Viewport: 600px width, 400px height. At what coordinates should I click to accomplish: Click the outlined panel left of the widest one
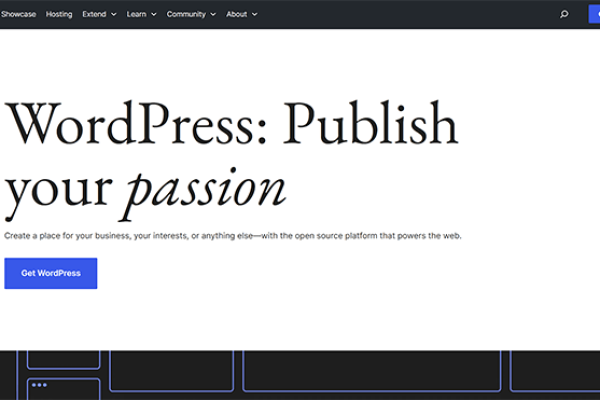171,370
